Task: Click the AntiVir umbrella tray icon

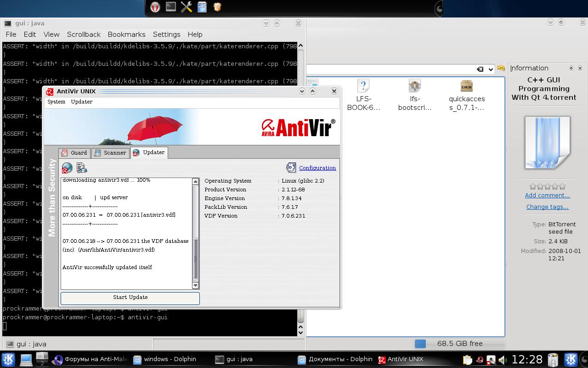Action: coord(480,360)
